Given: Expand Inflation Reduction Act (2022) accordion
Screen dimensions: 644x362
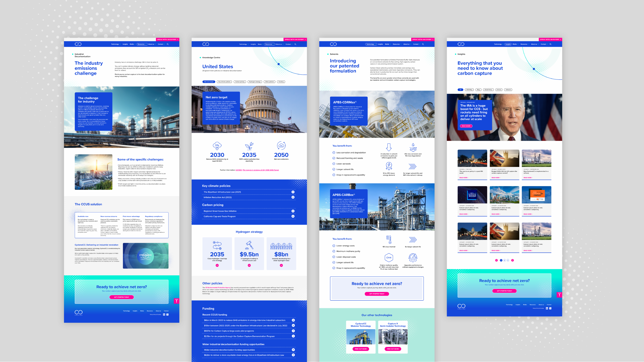Looking at the screenshot, I should click(x=293, y=197).
